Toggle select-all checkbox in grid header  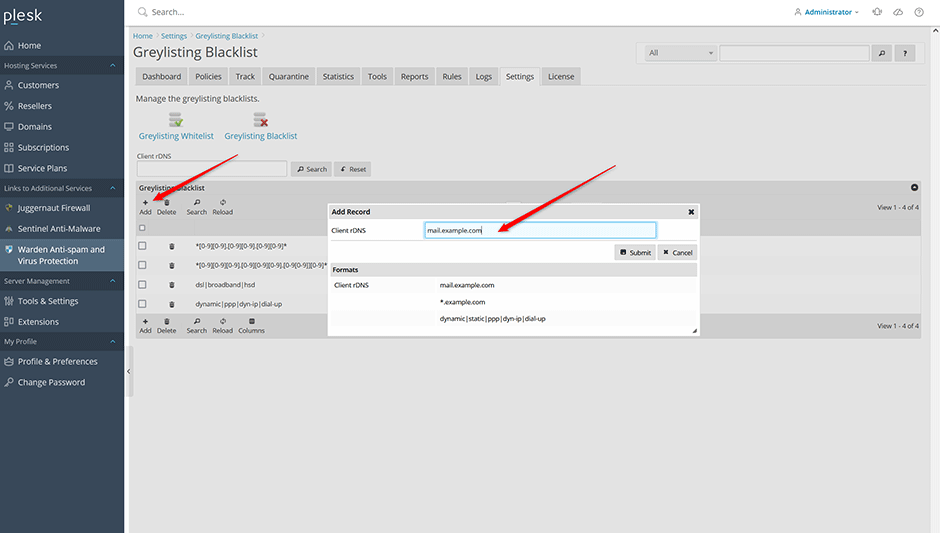(x=142, y=228)
